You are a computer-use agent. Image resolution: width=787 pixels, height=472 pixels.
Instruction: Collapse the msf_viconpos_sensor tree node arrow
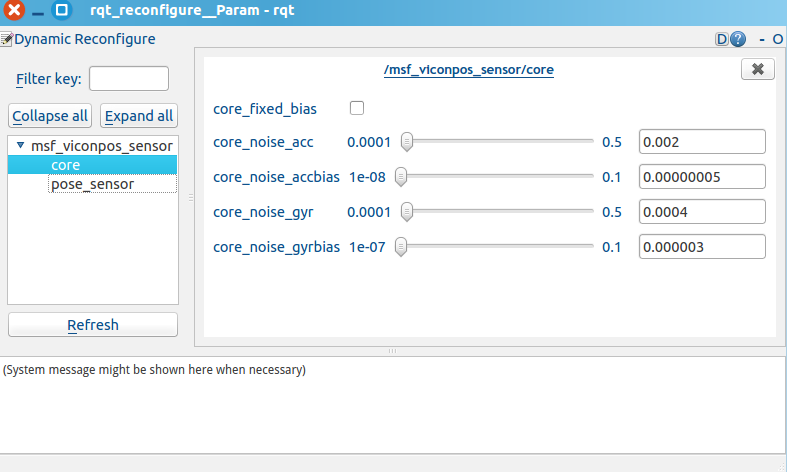pos(20,146)
